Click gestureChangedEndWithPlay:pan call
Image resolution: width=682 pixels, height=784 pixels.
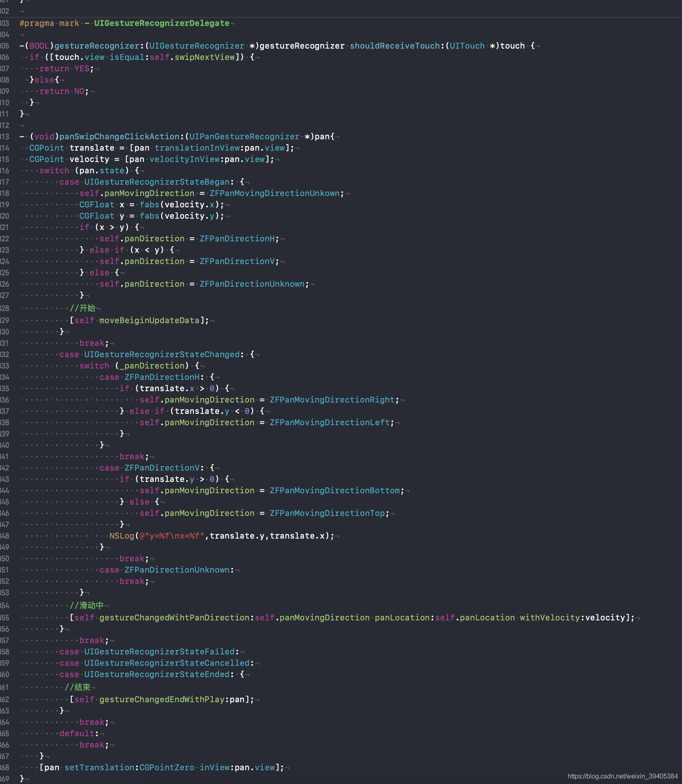(162, 699)
